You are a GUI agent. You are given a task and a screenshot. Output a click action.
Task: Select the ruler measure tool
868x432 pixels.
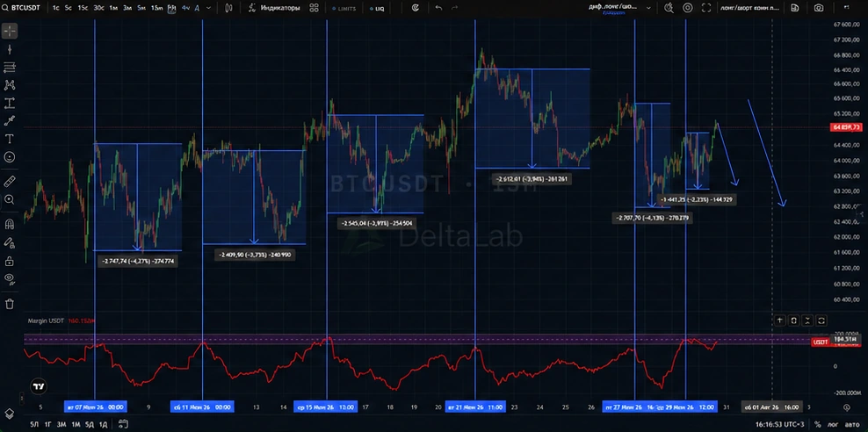coord(10,182)
